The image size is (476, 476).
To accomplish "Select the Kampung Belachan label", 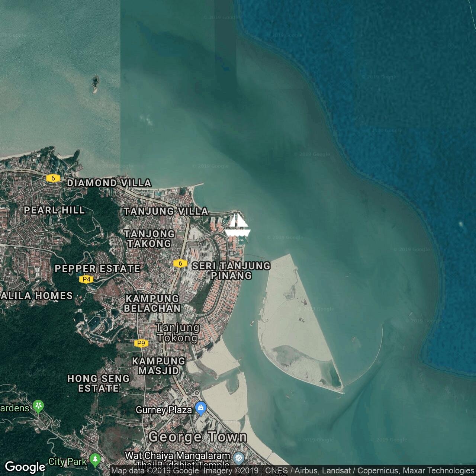I will click(152, 303).
